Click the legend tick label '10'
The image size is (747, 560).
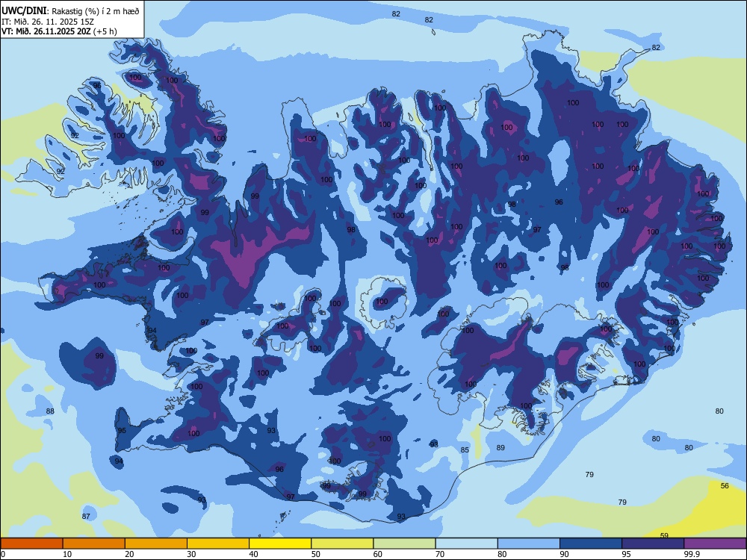pyautogui.click(x=67, y=554)
